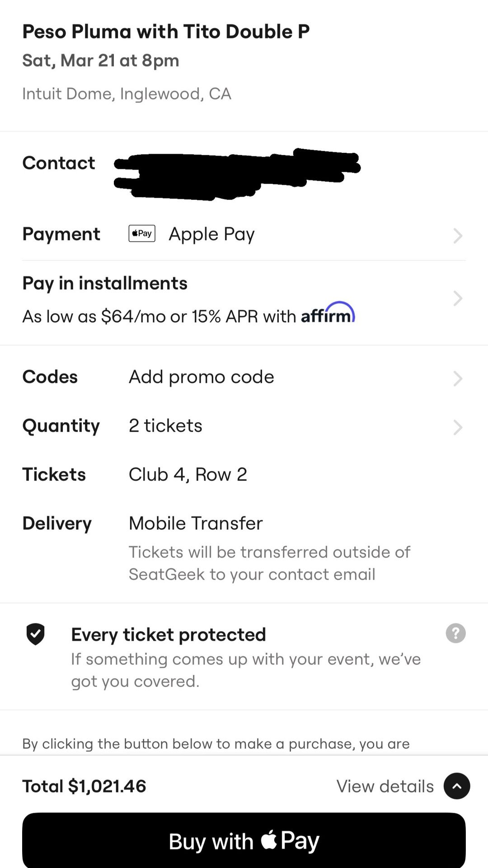Screen dimensions: 488x868
Task: Tap the Apple Pay card icon
Action: point(142,234)
